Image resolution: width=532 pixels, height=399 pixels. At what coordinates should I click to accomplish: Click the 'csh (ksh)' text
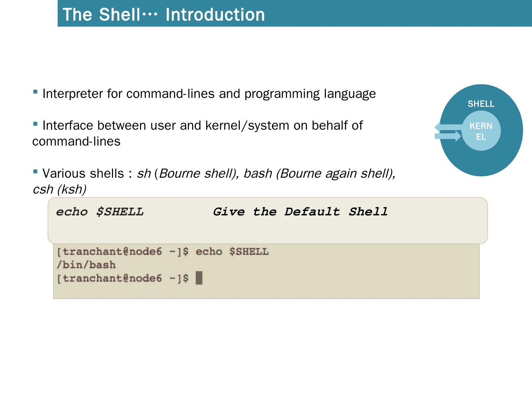coord(59,190)
